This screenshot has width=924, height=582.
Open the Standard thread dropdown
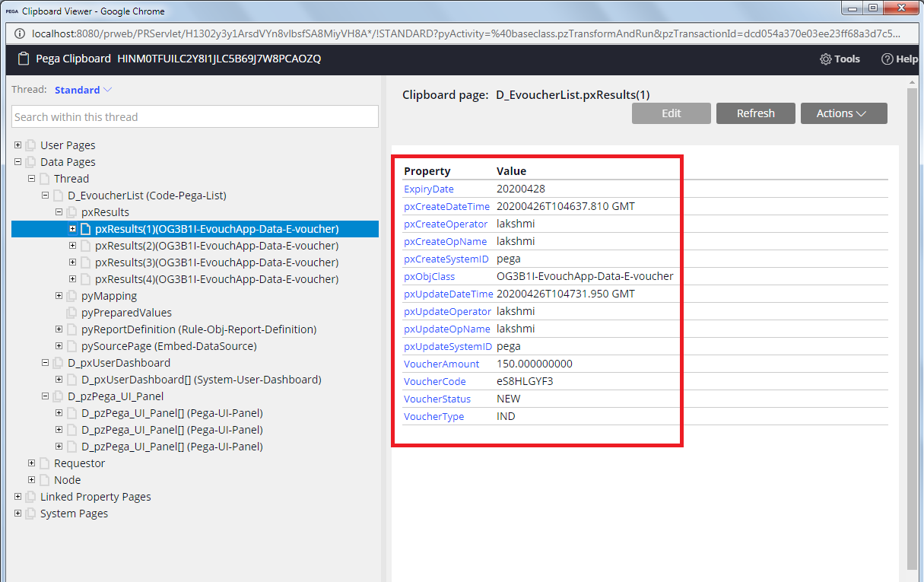(82, 89)
